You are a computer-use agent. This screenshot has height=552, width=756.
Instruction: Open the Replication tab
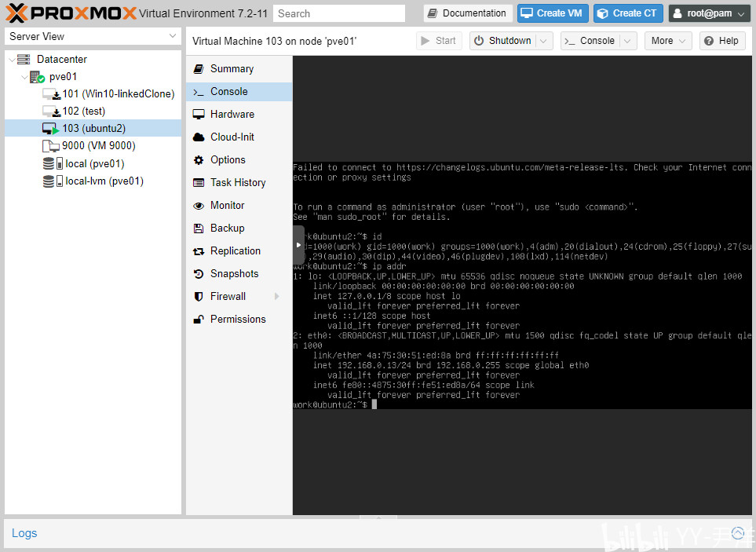tap(239, 250)
